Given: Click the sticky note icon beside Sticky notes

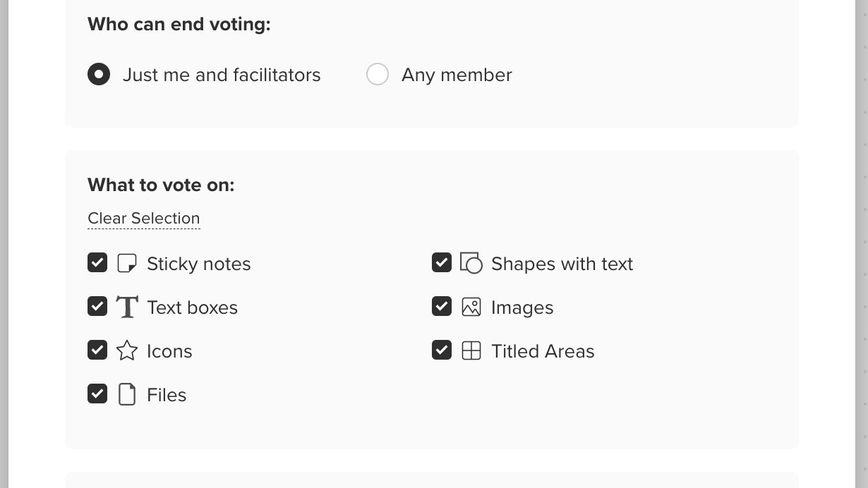Looking at the screenshot, I should coord(127,262).
